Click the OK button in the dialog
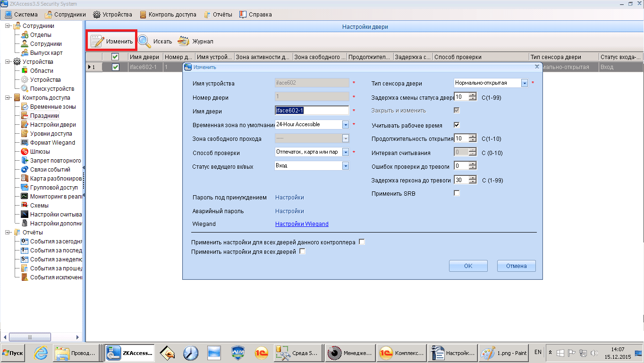This screenshot has width=644, height=363. [x=468, y=266]
